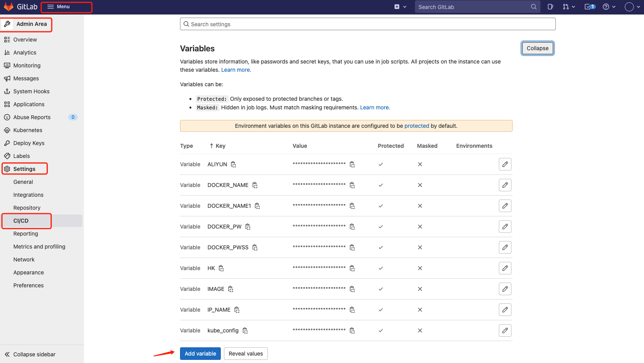Click Admin Area header in sidebar
This screenshot has height=363, width=644.
26,24
